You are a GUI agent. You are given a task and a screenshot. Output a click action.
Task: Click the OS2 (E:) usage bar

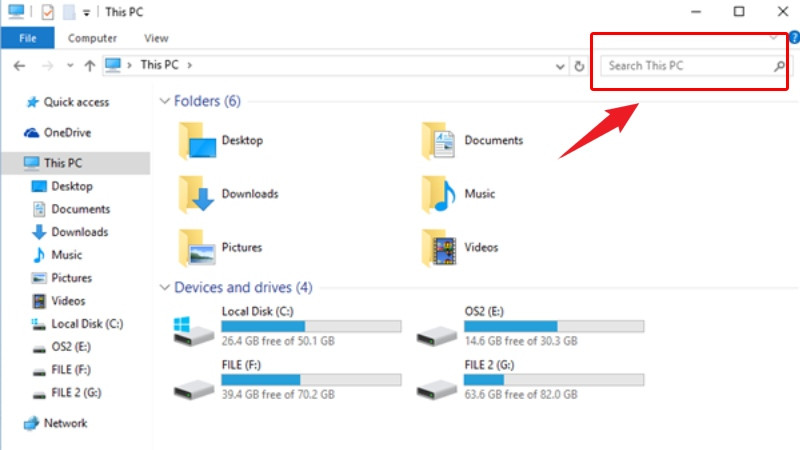pos(554,326)
